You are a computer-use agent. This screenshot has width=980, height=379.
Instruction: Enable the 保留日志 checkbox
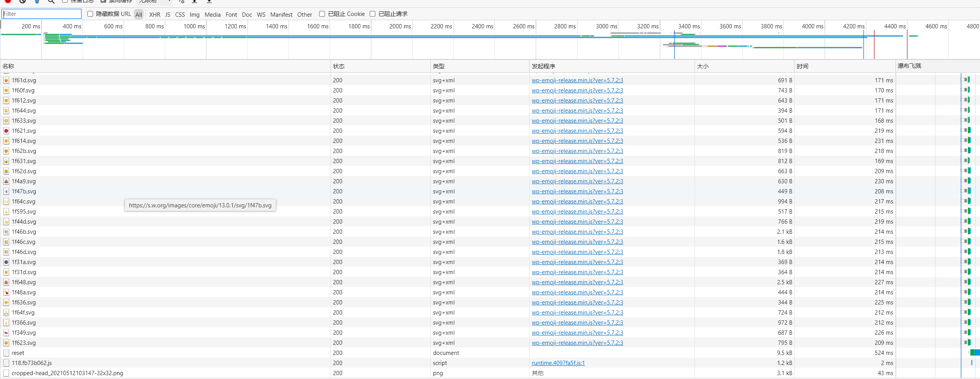coord(65,1)
